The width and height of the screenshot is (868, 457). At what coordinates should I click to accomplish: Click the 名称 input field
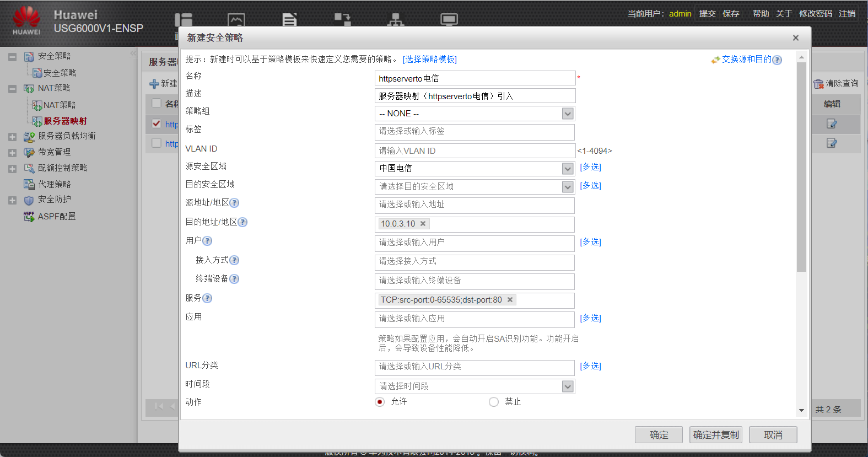[475, 78]
